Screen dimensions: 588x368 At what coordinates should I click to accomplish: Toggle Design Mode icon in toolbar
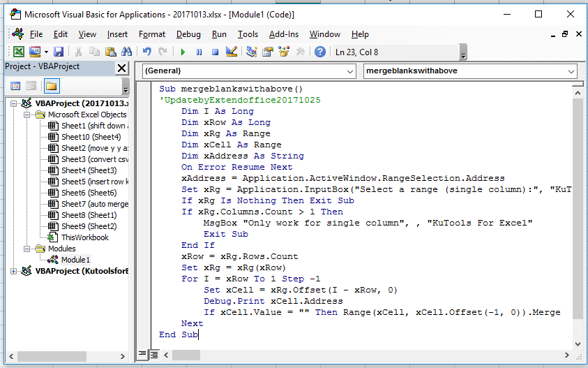click(x=232, y=52)
